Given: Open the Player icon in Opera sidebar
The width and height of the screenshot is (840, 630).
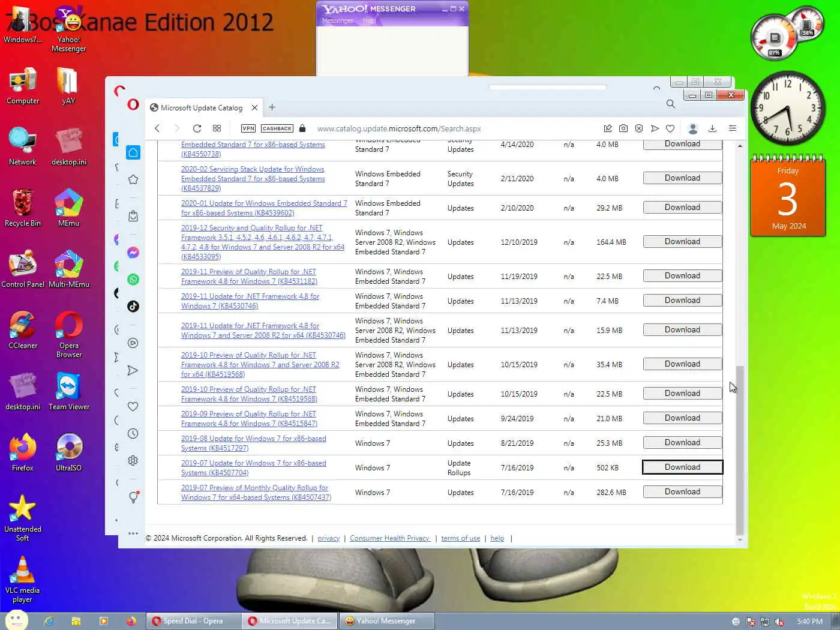Looking at the screenshot, I should point(133,343).
